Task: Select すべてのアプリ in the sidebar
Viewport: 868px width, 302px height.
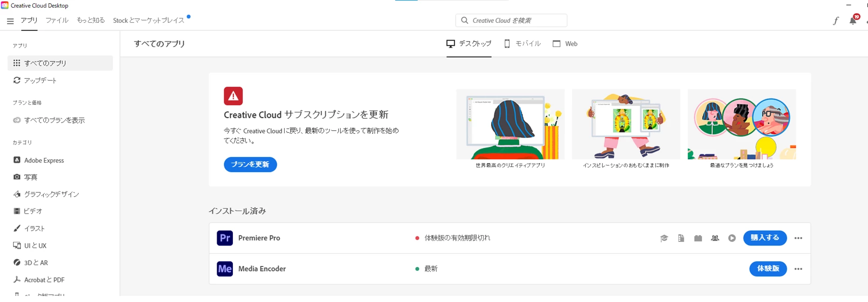Action: point(60,63)
